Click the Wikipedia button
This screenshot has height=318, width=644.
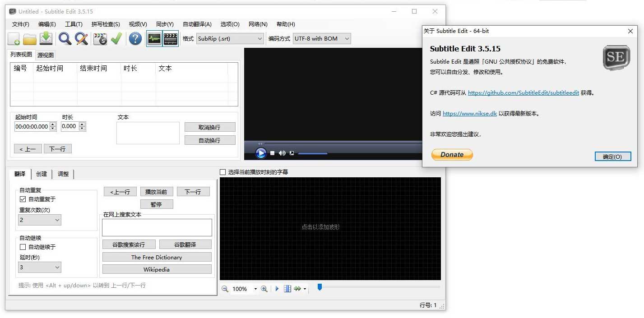157,269
